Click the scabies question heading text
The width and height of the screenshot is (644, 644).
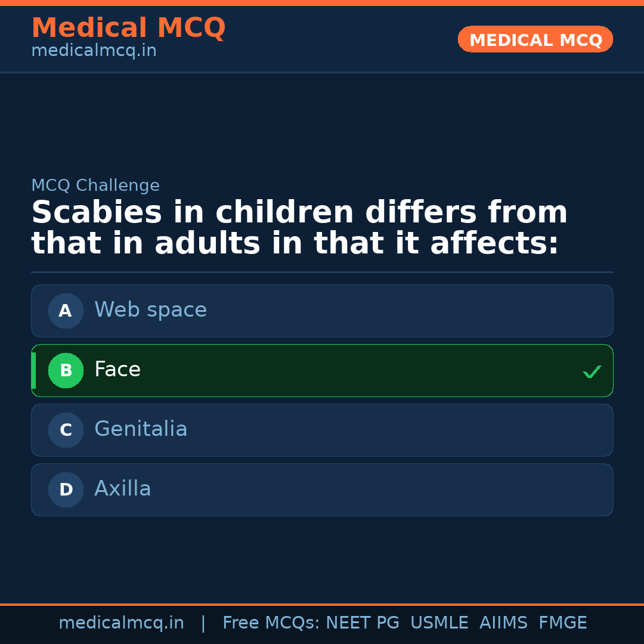[x=299, y=228]
